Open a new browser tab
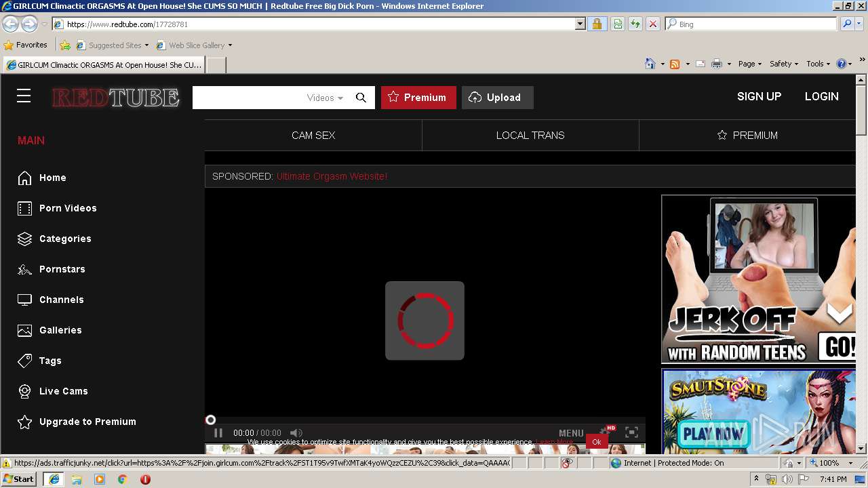 (216, 65)
